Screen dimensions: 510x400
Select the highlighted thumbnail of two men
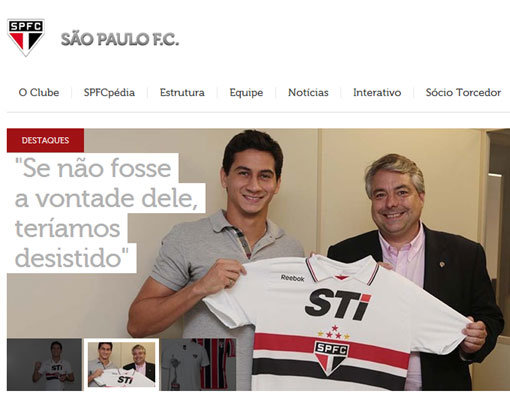tap(121, 364)
